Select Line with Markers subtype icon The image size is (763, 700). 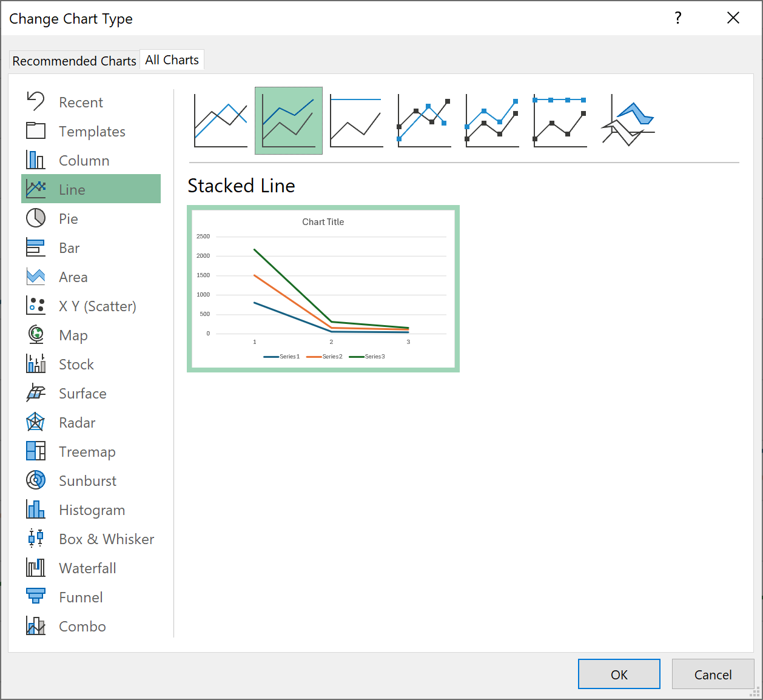tap(425, 121)
